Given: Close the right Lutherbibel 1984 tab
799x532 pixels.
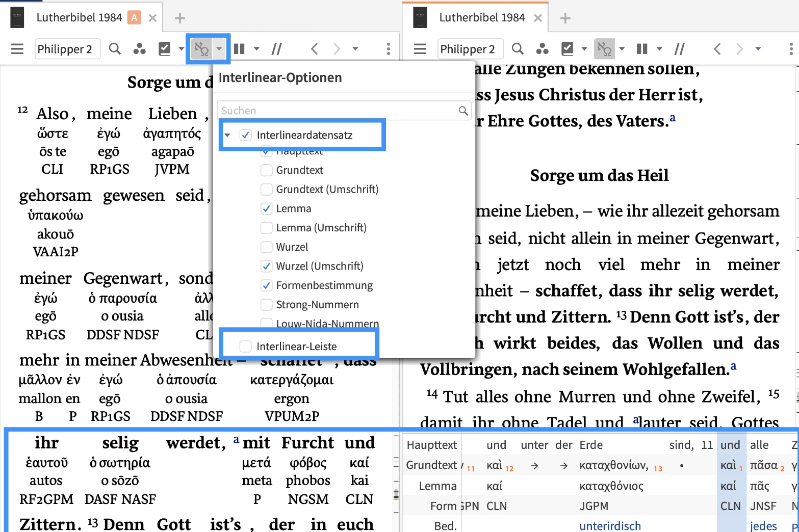Looking at the screenshot, I should (x=538, y=18).
